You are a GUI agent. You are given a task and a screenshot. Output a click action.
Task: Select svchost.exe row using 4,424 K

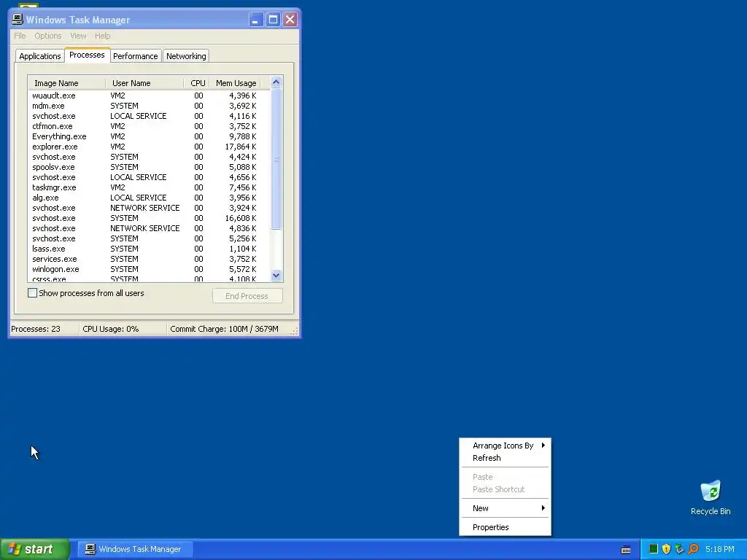click(149, 157)
